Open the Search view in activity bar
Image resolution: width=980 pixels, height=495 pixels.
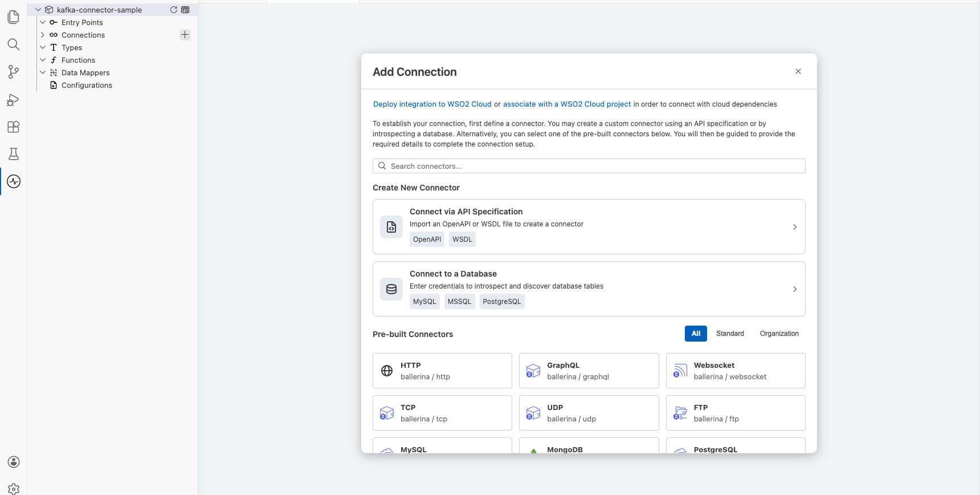click(x=14, y=44)
